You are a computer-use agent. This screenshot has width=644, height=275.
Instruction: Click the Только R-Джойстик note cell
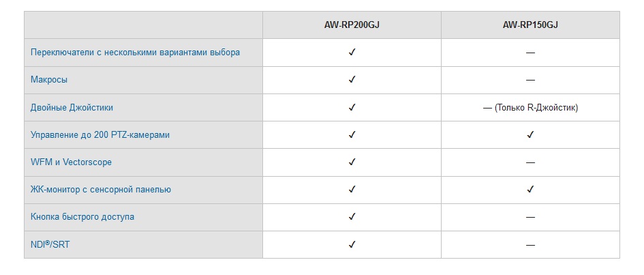pos(530,108)
